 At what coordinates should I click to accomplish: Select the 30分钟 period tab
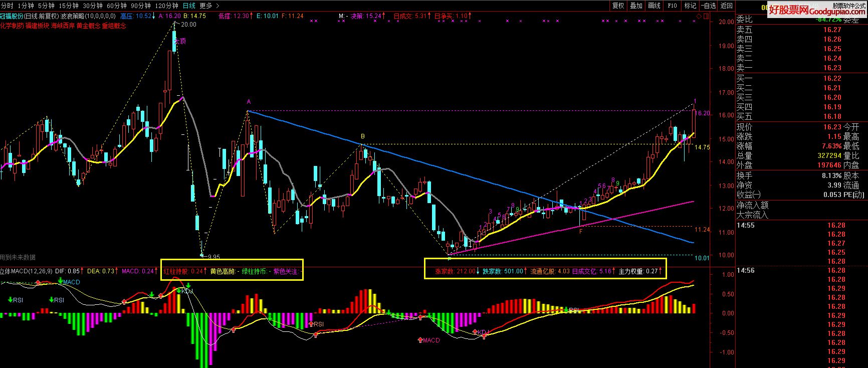[92, 6]
